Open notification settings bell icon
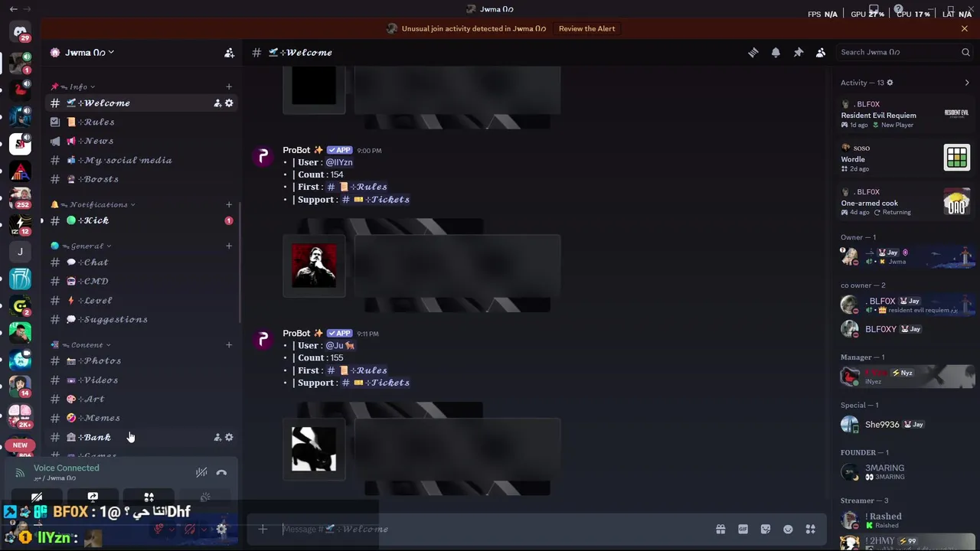This screenshot has height=551, width=980. pos(776,52)
